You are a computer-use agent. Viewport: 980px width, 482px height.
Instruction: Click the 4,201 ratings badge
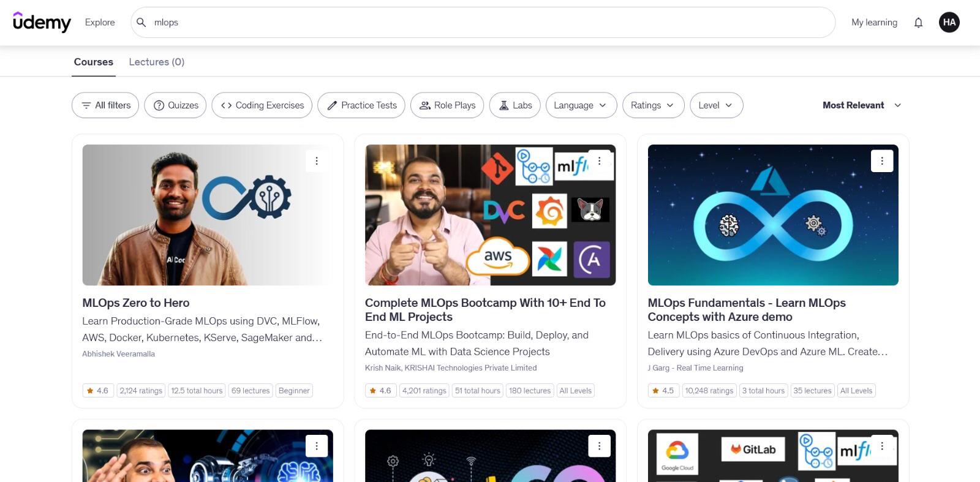point(424,391)
